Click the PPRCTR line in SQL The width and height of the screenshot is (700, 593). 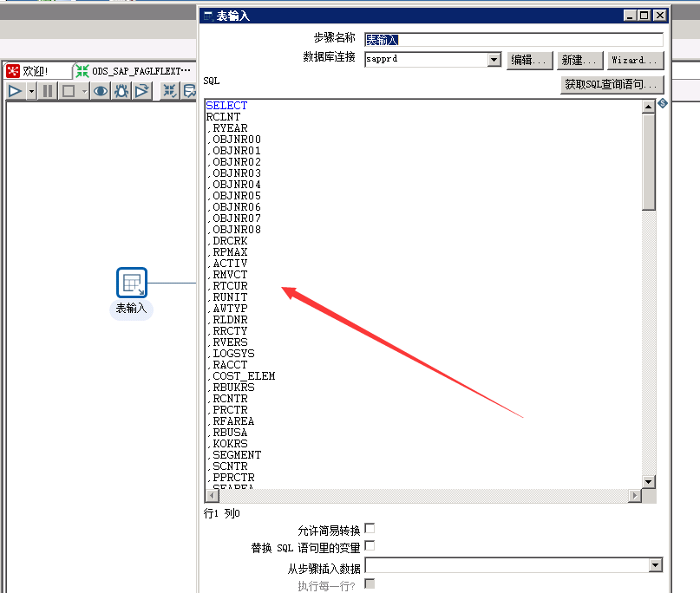tap(231, 478)
